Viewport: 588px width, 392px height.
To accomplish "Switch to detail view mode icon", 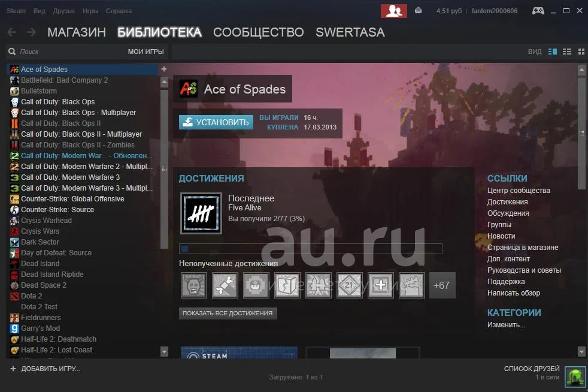I will 553,52.
